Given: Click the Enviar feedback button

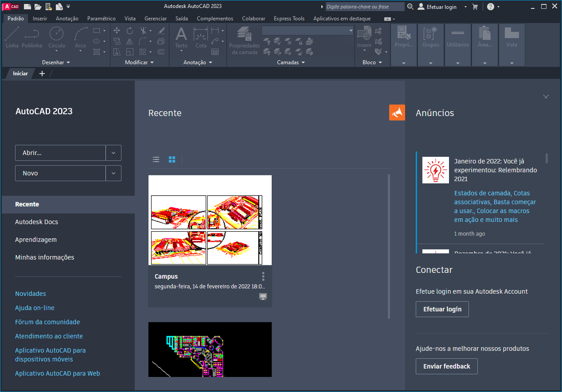Looking at the screenshot, I should click(447, 366).
